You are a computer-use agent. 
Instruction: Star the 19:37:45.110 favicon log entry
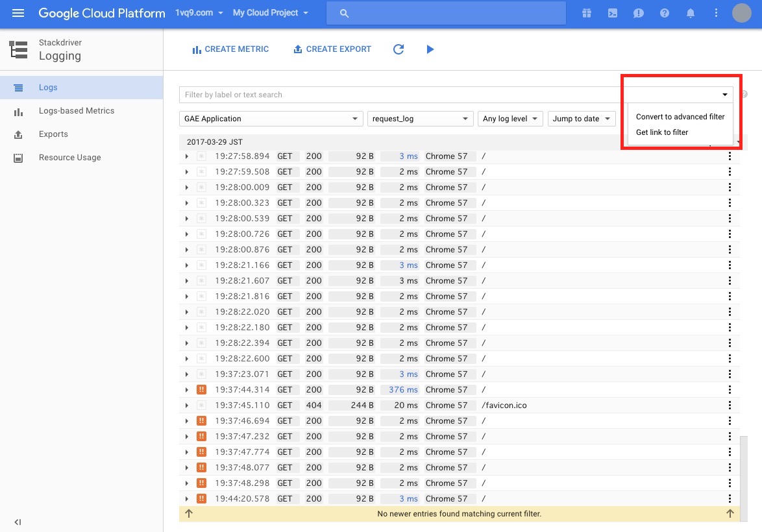point(201,405)
